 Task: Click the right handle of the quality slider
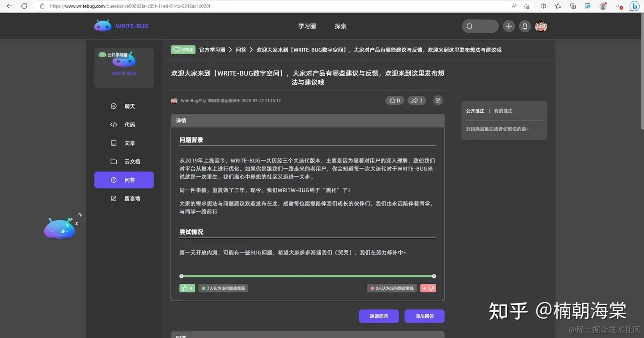(434, 276)
